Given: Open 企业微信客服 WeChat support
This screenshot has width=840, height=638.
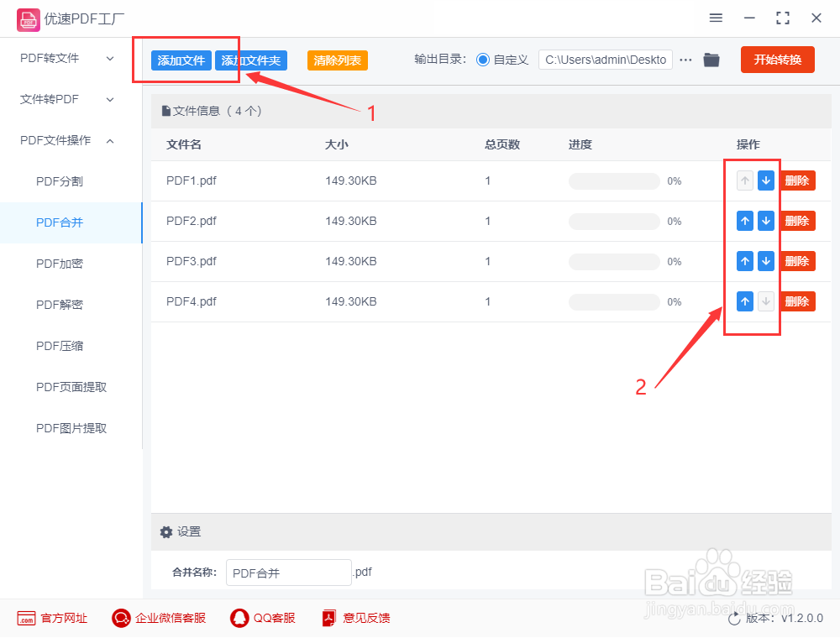Looking at the screenshot, I should tap(120, 618).
